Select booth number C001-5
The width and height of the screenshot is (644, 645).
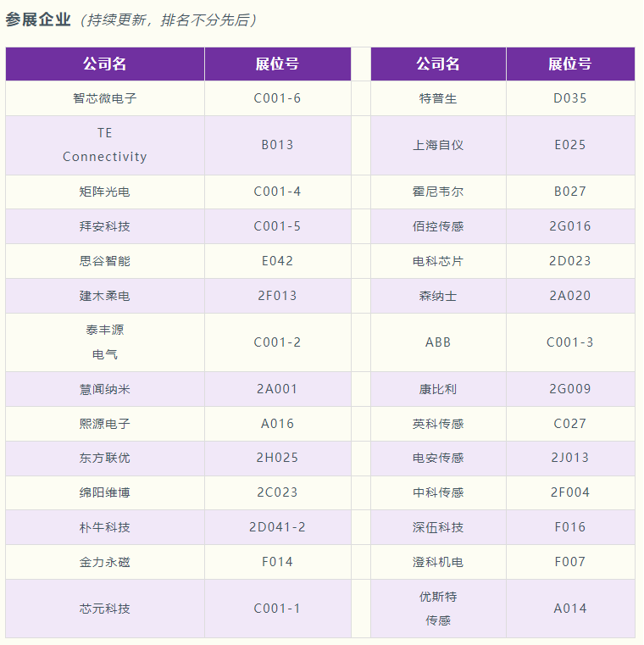tap(278, 226)
